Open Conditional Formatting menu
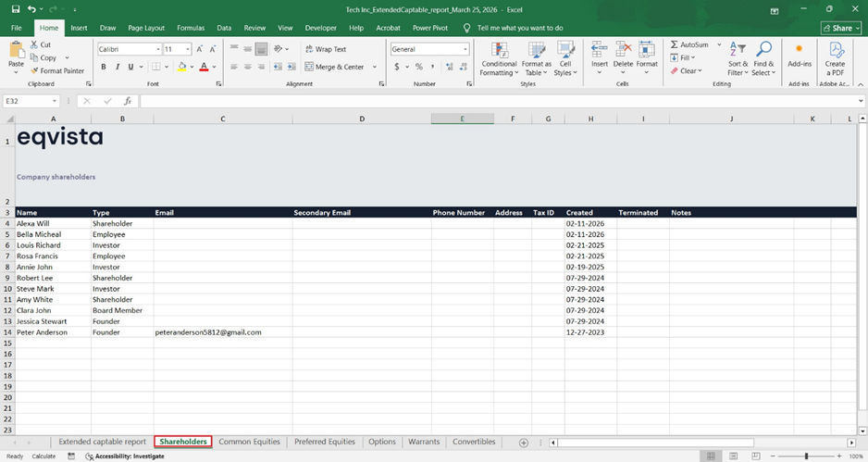The height and width of the screenshot is (462, 868). point(499,56)
